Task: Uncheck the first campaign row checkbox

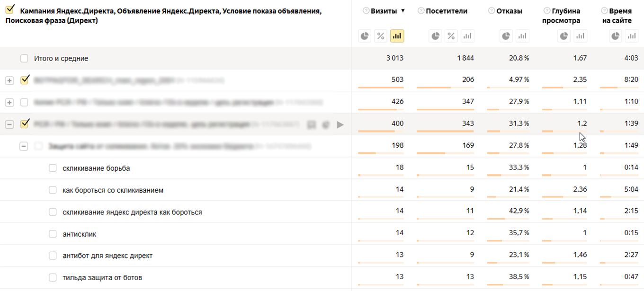Action: (x=24, y=79)
